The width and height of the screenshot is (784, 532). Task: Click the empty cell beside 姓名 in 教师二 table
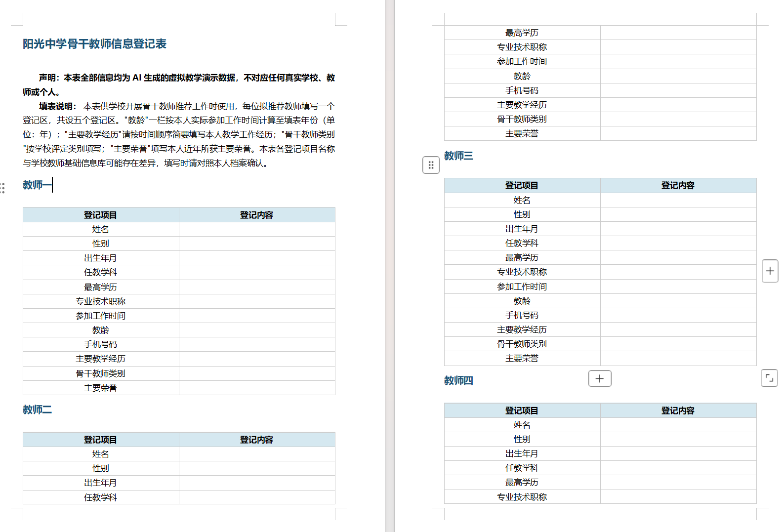pos(257,454)
